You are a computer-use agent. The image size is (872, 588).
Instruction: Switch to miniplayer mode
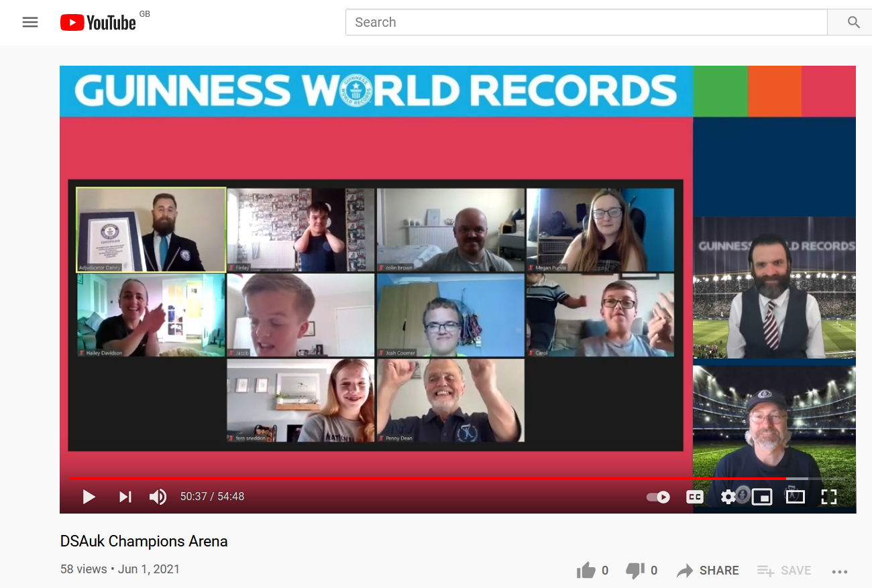pyautogui.click(x=762, y=497)
